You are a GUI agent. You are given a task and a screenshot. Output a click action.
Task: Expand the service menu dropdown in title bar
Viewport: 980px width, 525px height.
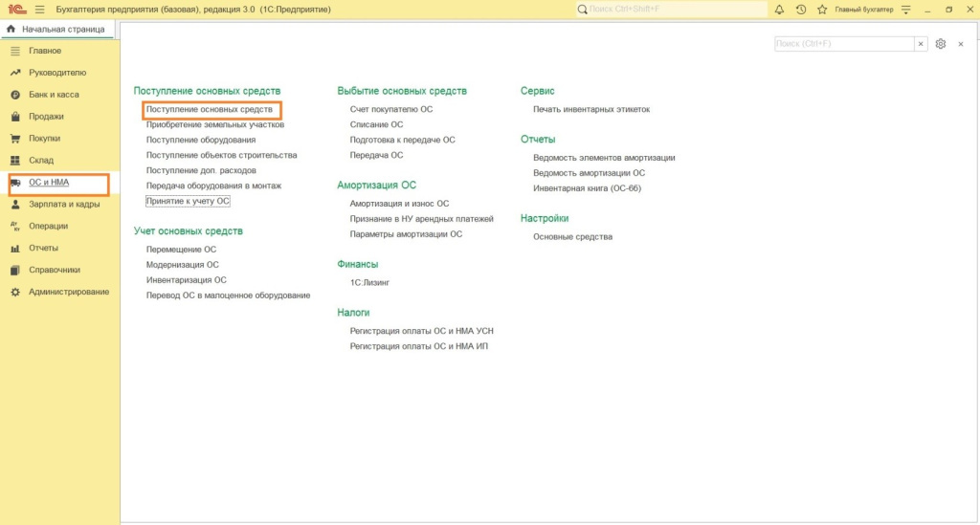coord(905,10)
